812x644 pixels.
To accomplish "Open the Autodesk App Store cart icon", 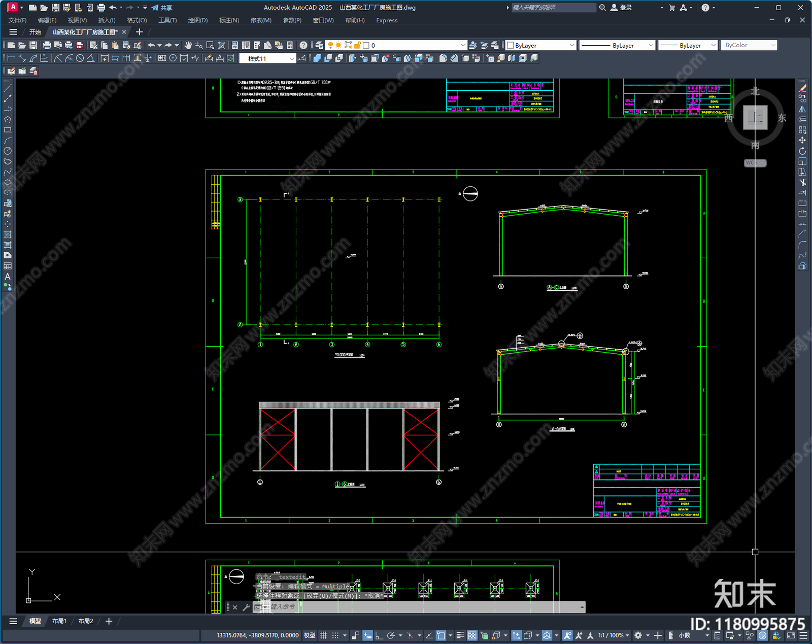I will (x=672, y=8).
